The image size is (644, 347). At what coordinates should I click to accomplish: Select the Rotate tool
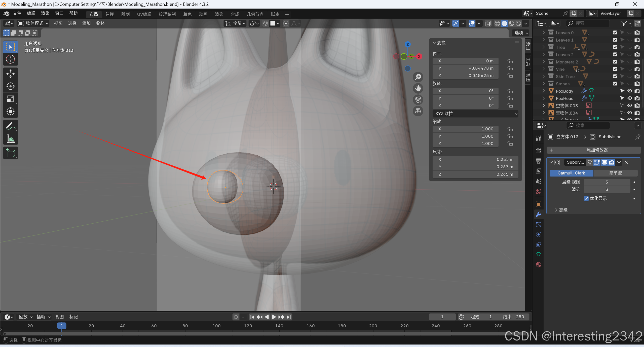click(x=10, y=86)
